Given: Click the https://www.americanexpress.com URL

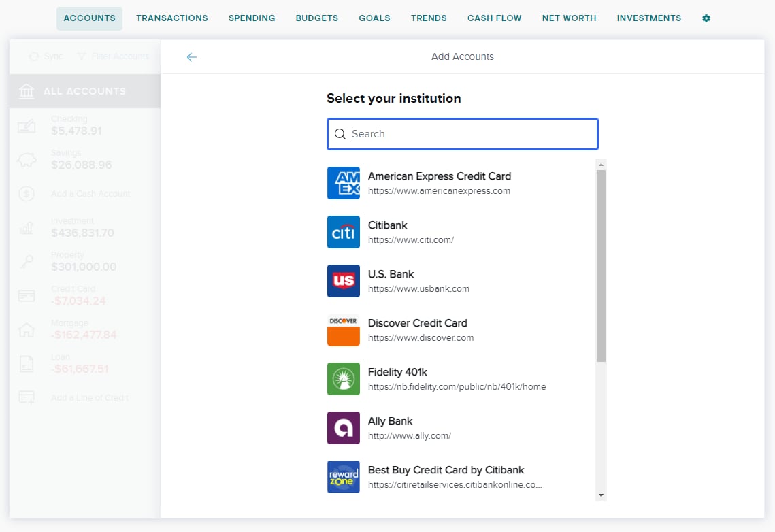Looking at the screenshot, I should (439, 190).
